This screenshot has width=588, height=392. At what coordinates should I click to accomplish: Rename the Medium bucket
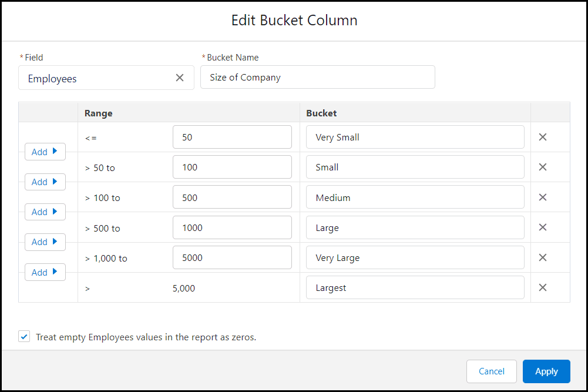tap(415, 197)
